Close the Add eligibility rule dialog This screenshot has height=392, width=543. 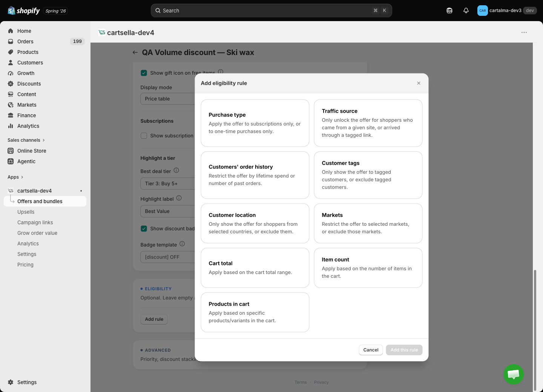click(x=419, y=83)
